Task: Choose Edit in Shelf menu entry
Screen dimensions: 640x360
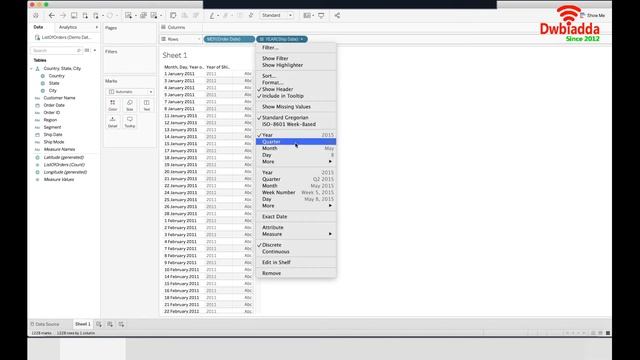Action: pyautogui.click(x=276, y=262)
